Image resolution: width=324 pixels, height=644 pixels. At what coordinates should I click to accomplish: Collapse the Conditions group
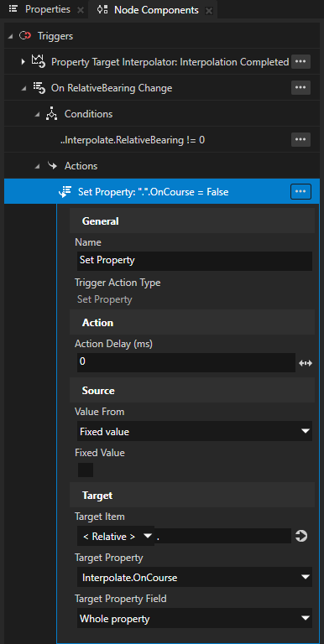tap(37, 114)
